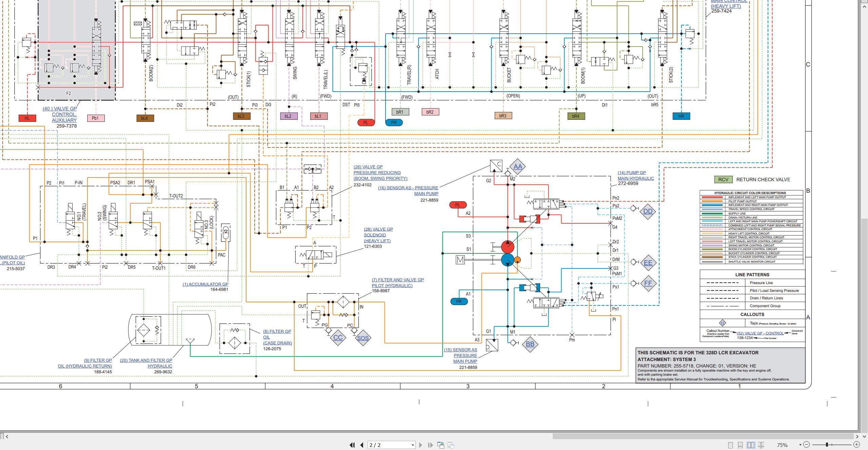This screenshot has height=450, width=868.
Task: Click the green bR4 connector tag
Action: pyautogui.click(x=576, y=116)
